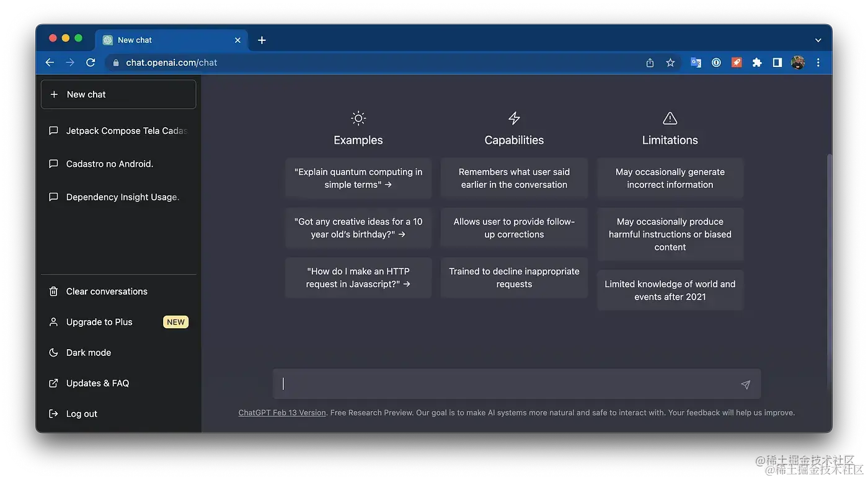The image size is (868, 480).
Task: Click chat bubble icon beside Cadastro no Android
Action: (53, 164)
